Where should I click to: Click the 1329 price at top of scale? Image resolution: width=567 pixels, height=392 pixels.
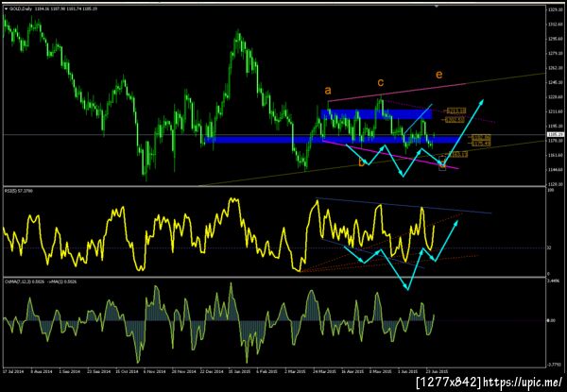tap(555, 10)
